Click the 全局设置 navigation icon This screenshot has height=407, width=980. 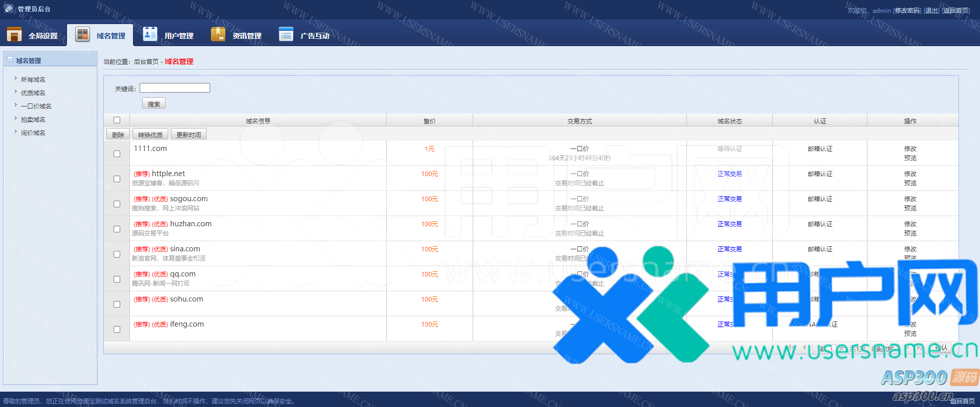14,35
